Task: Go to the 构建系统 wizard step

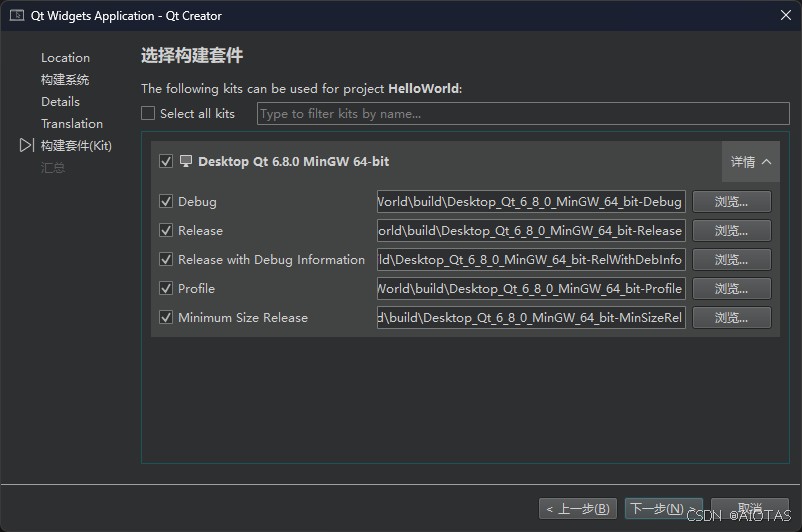Action: coord(65,80)
